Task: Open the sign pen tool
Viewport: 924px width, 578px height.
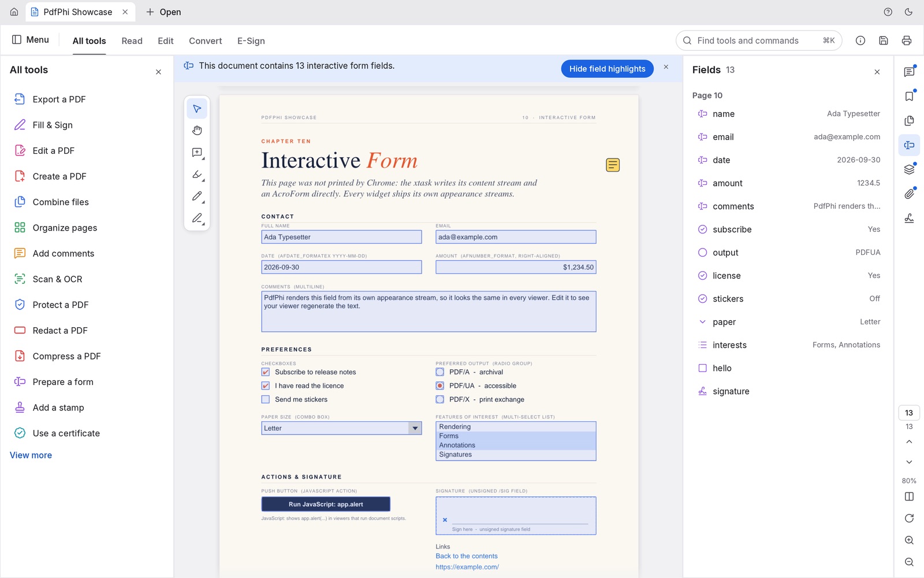Action: coord(197,218)
